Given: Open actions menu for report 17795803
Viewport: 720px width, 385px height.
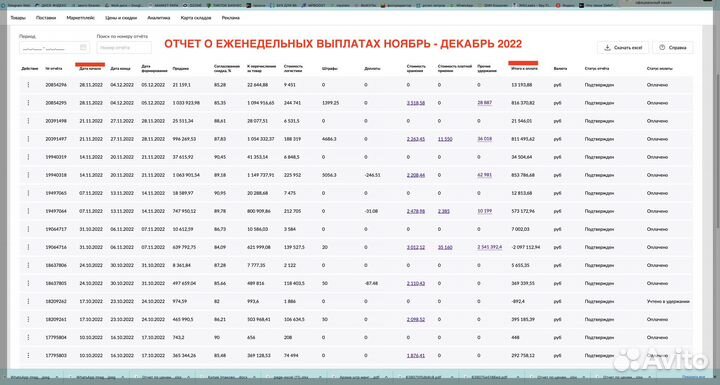Looking at the screenshot, I should pyautogui.click(x=28, y=356).
